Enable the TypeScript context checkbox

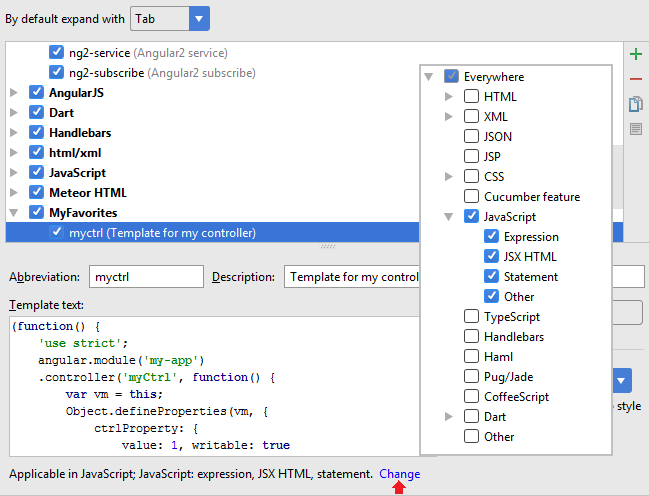point(472,317)
